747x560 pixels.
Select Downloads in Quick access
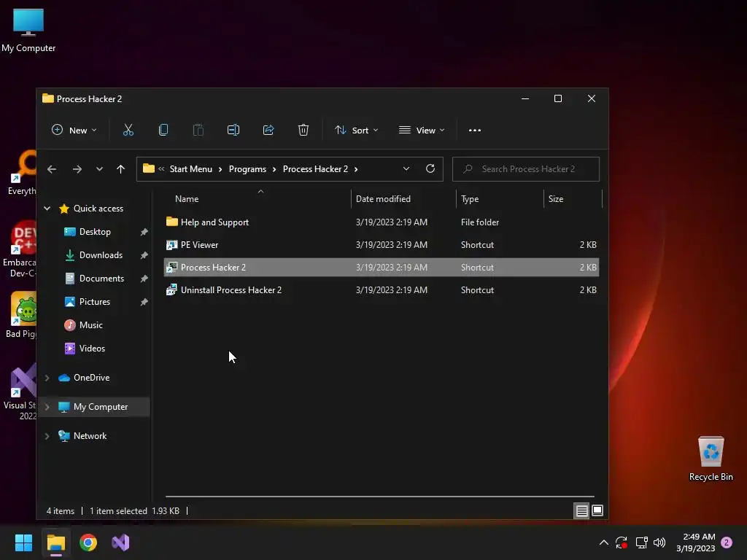click(x=101, y=255)
